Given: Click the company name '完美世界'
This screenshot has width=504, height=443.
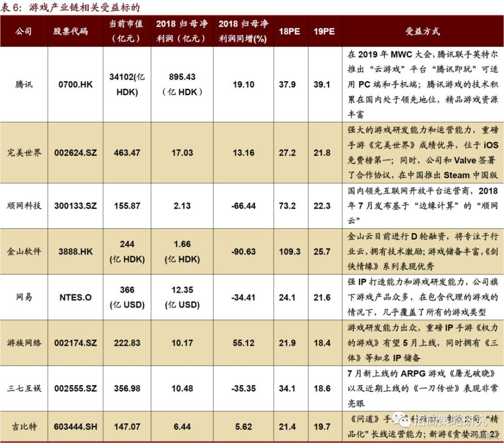Looking at the screenshot, I should pyautogui.click(x=24, y=153).
